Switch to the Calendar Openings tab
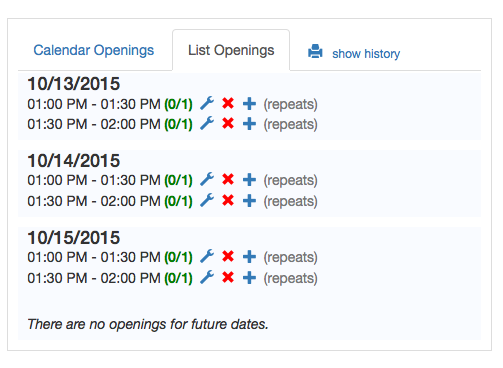Viewport: 503px width, 368px height. 94,50
